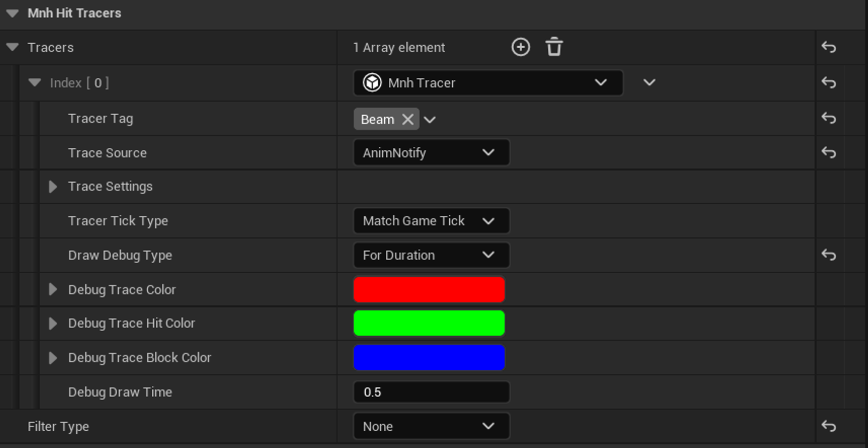
Task: Open the Draw Debug Type dropdown
Action: click(x=431, y=255)
